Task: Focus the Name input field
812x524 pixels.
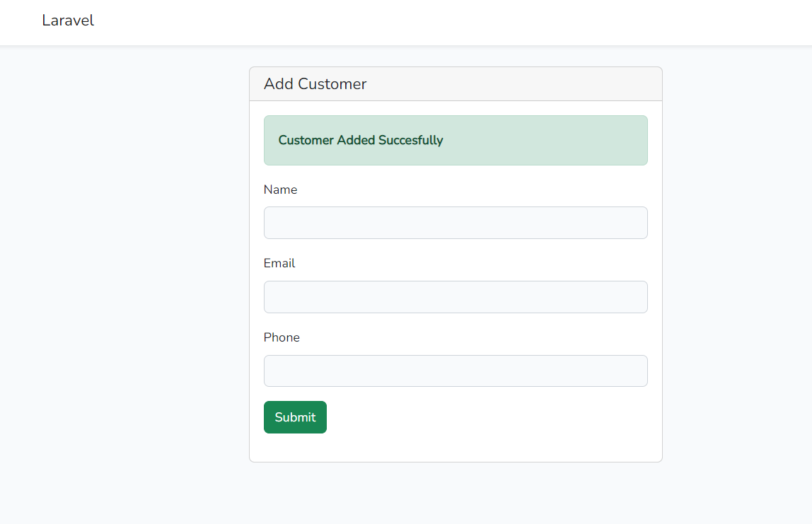Action: pyautogui.click(x=456, y=223)
